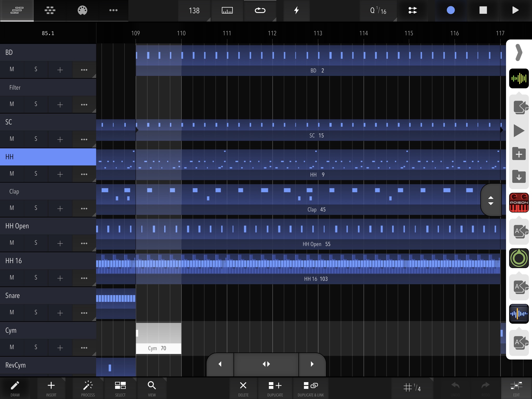Image resolution: width=532 pixels, height=399 pixels.
Task: Click bar 113 in the timeline ruler
Action: [x=318, y=33]
